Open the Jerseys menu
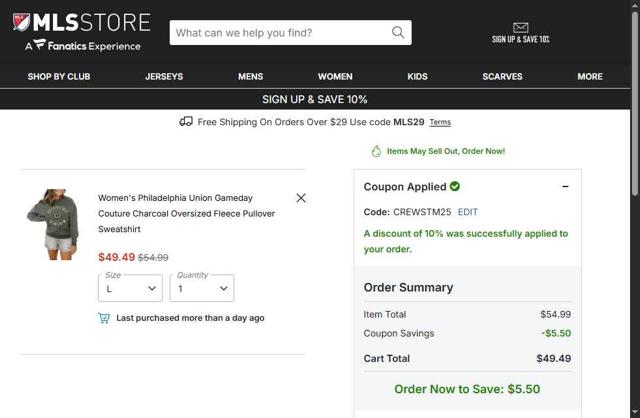The width and height of the screenshot is (640, 418). [x=164, y=76]
